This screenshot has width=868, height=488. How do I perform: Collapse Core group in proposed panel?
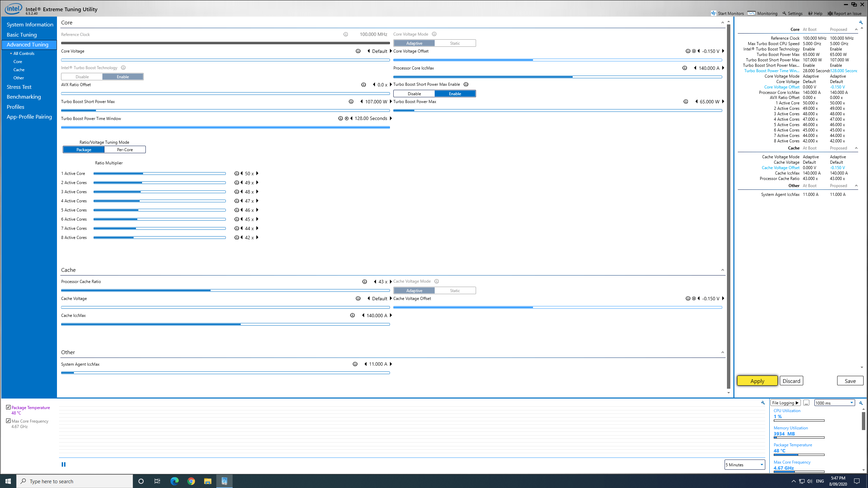click(x=856, y=29)
